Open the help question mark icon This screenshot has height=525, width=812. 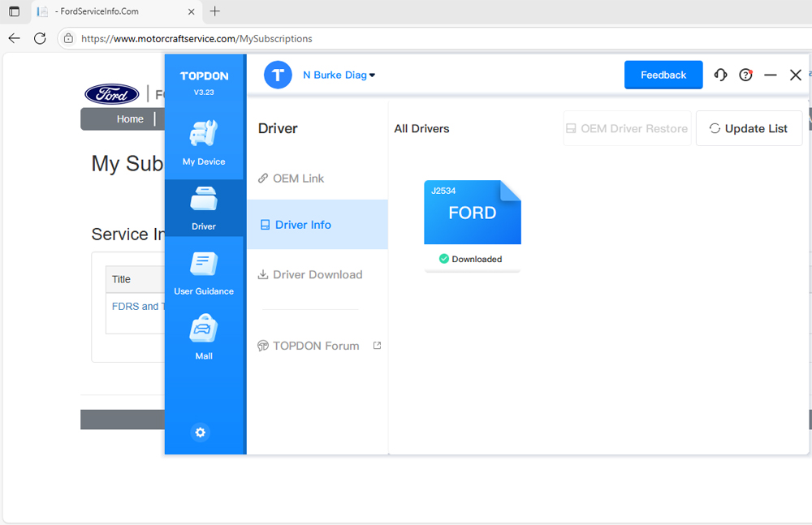745,75
